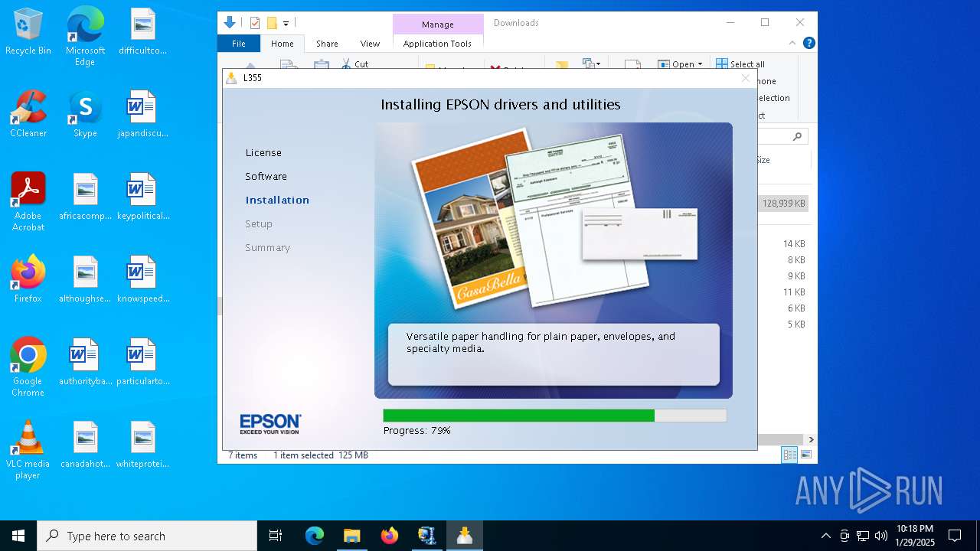Select the knowspeed Word document icon

142,280
